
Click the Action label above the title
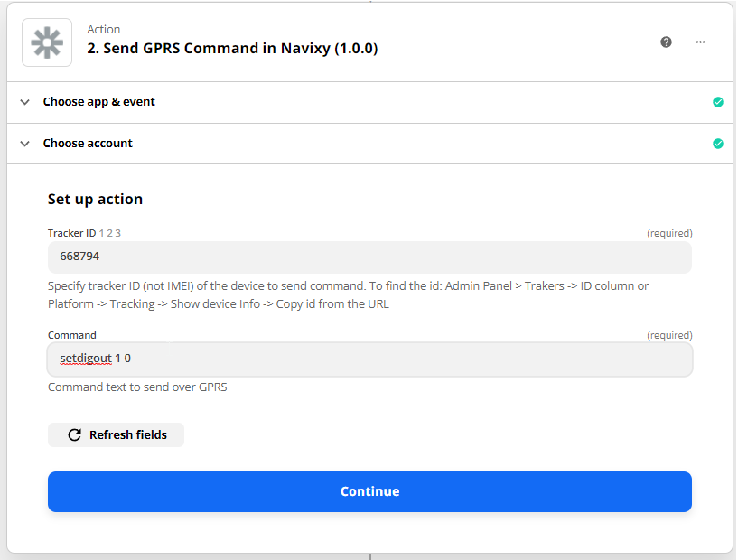click(104, 30)
